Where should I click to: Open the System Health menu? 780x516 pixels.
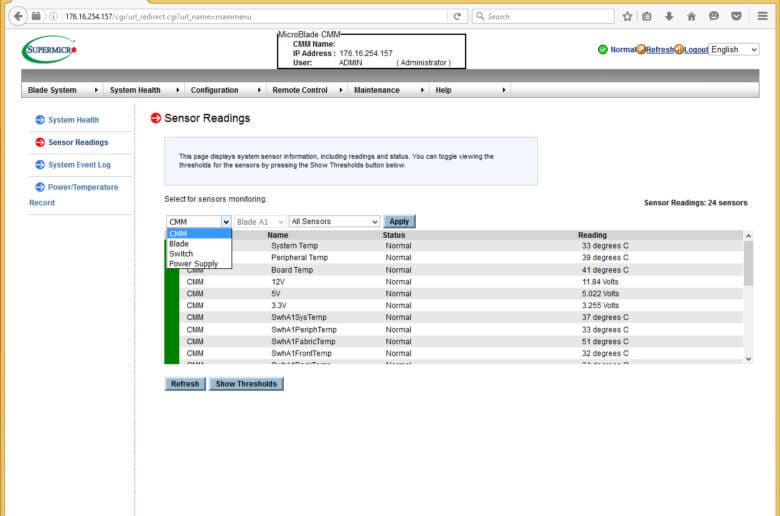click(x=144, y=90)
